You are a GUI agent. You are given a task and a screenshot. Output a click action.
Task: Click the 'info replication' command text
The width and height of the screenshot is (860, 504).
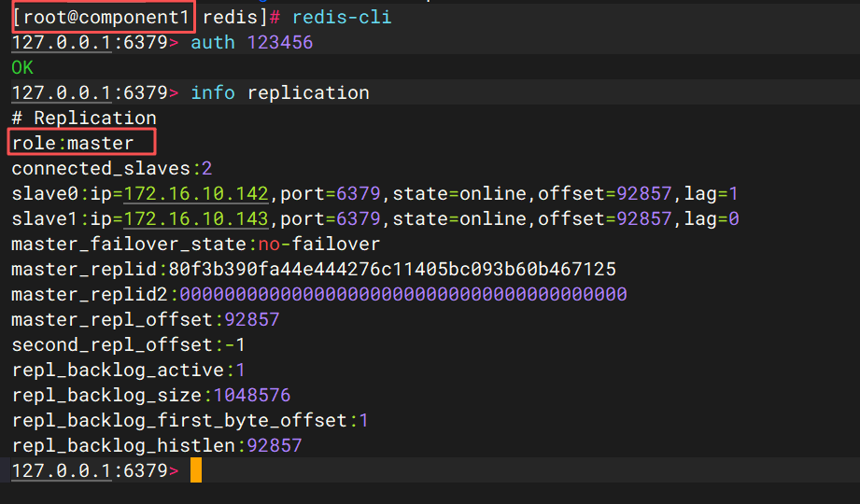(280, 93)
